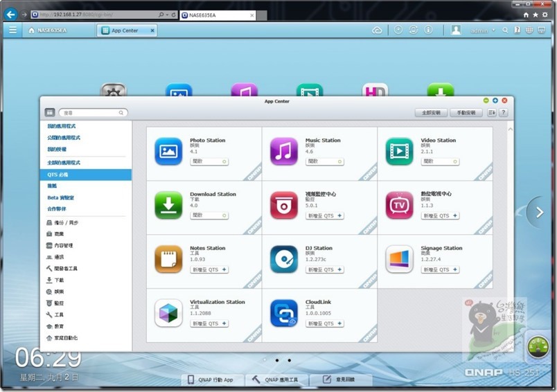This screenshot has height=392, width=557.
Task: Open the QNAP 應用工具 bottom link
Action: click(276, 380)
